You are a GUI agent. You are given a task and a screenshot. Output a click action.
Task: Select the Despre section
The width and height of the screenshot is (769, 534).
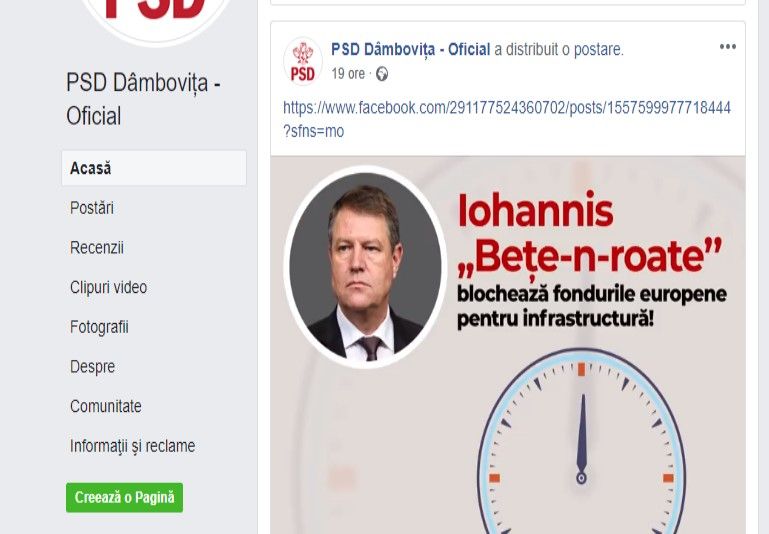pos(92,367)
